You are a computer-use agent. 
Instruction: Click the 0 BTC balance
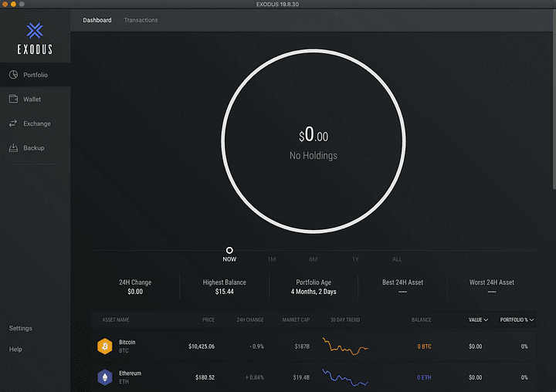pos(424,346)
